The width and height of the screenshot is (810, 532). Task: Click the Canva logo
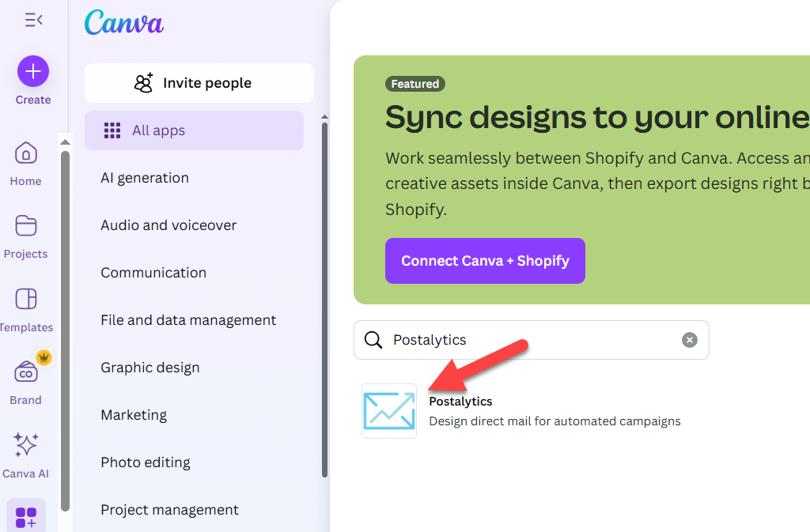[x=124, y=23]
